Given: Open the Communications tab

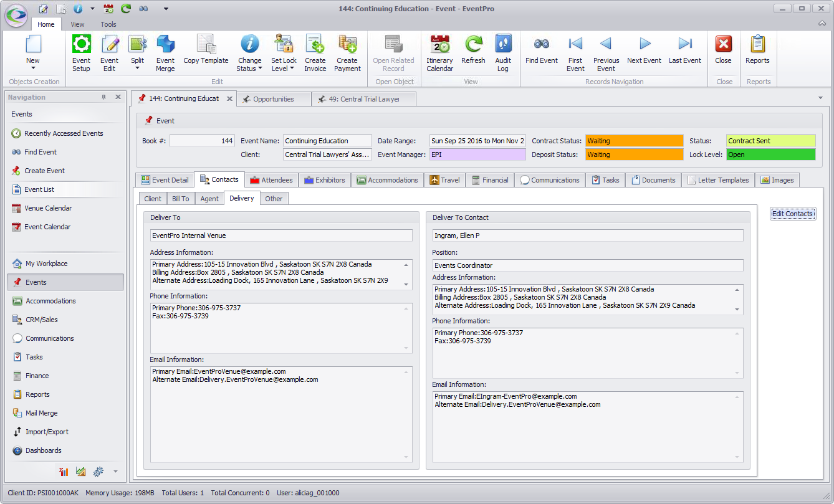Looking at the screenshot, I should pos(550,180).
